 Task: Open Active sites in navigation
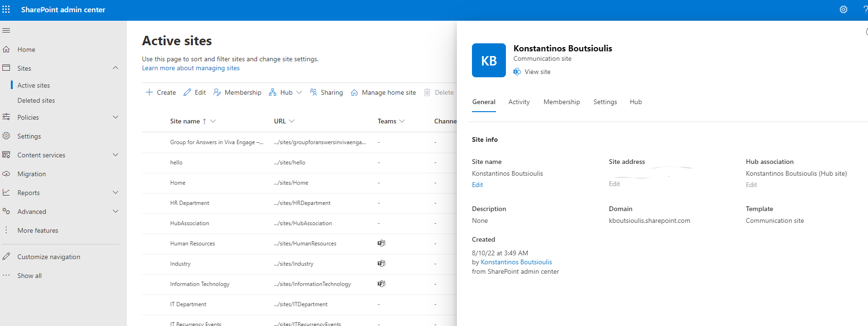(33, 85)
